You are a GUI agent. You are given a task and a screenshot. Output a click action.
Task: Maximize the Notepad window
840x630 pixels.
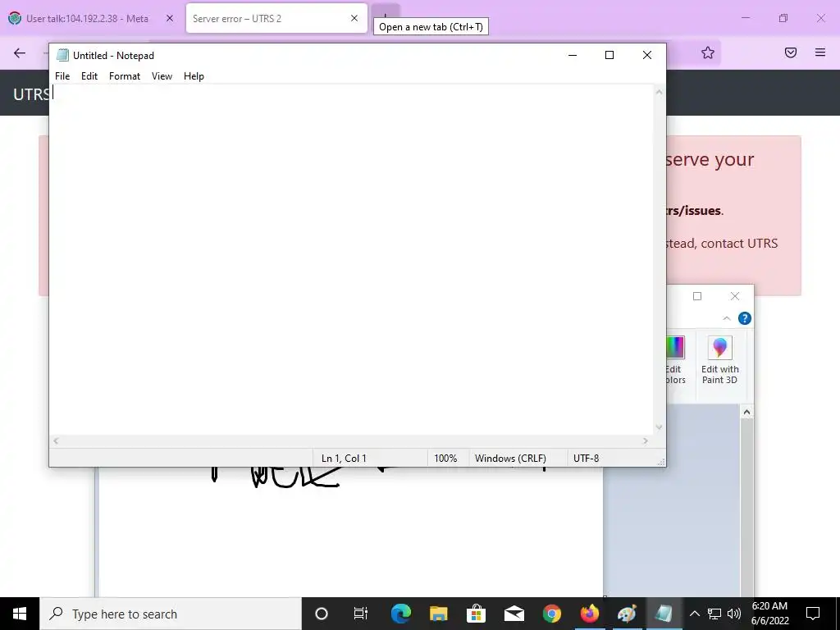[x=609, y=55]
